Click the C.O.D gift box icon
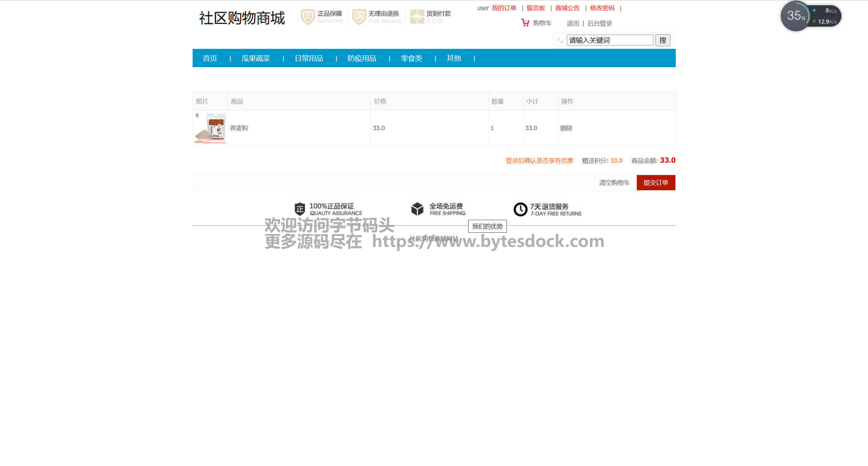This screenshot has height=466, width=868. click(417, 17)
